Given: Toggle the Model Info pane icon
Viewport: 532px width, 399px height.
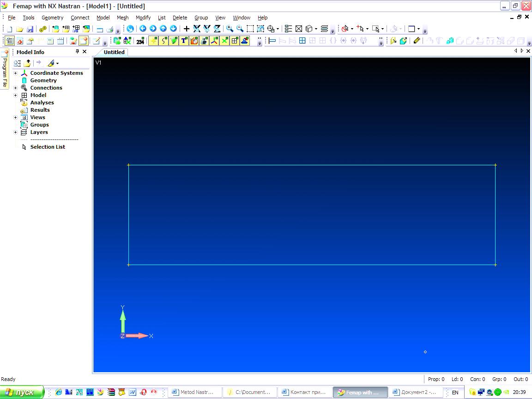Looking at the screenshot, I should click(10, 41).
